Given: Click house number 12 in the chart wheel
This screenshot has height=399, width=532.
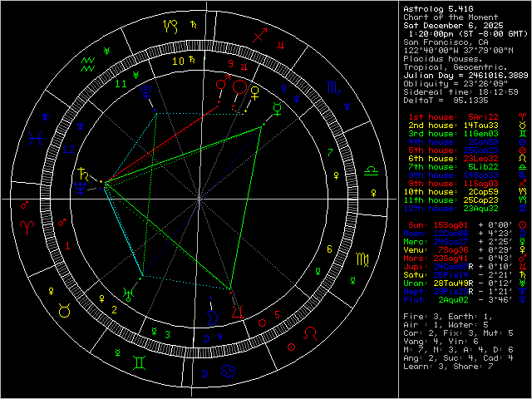Looking at the screenshot, I should [68, 150].
